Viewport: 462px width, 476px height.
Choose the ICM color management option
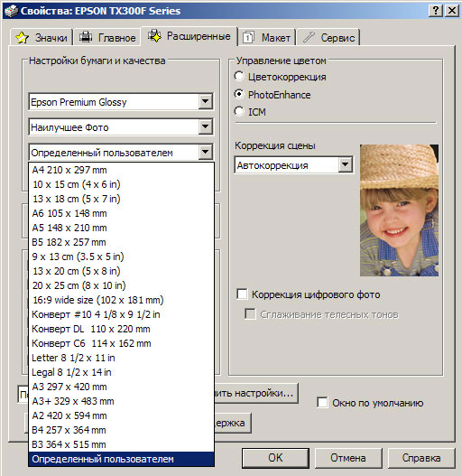(x=239, y=111)
